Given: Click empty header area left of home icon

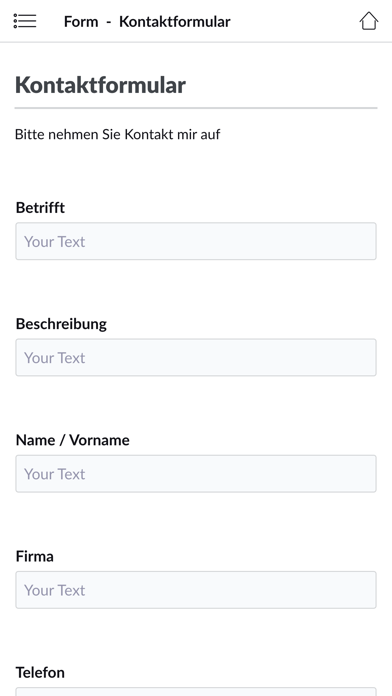Looking at the screenshot, I should coord(293,21).
